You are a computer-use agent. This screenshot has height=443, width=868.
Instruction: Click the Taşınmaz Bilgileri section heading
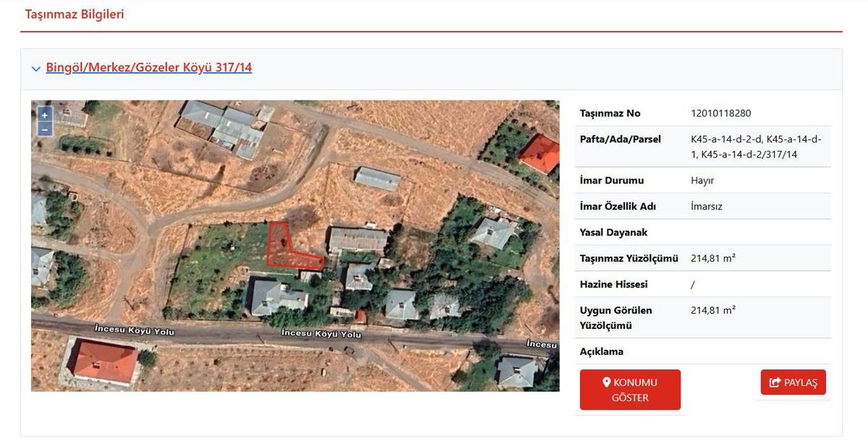point(75,14)
